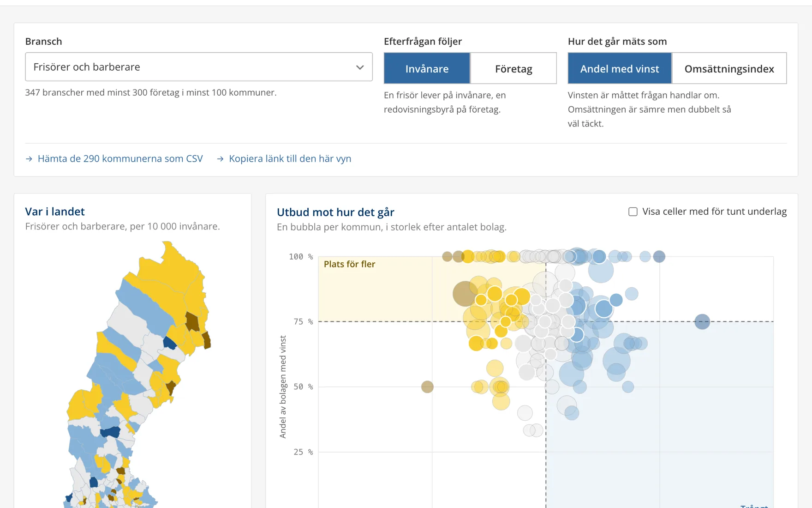This screenshot has height=508, width=812.
Task: Download the 290 kommunerna as CSV link
Action: click(x=114, y=158)
